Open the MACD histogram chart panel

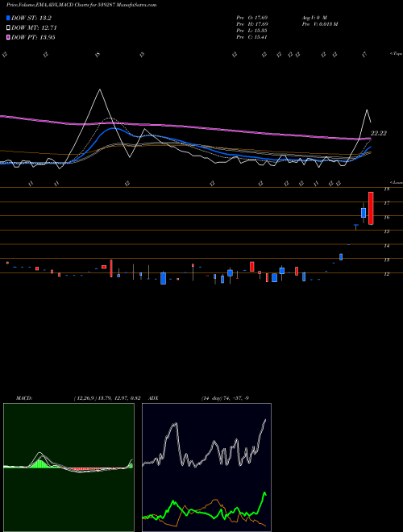[x=69, y=468]
